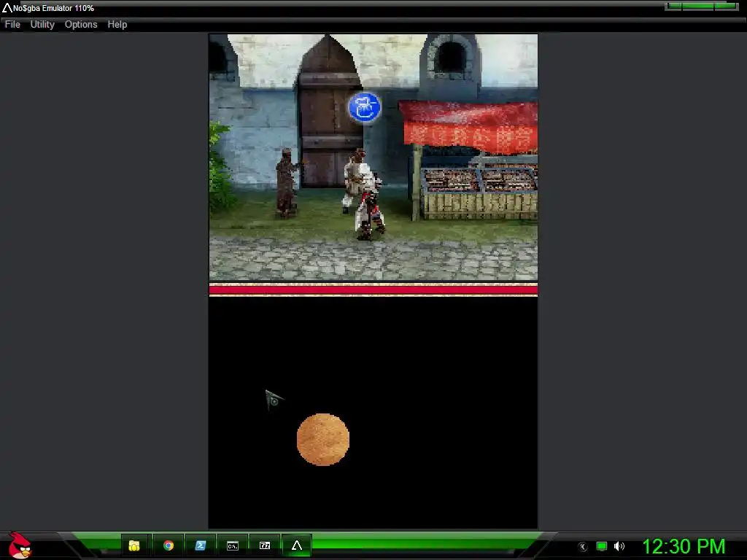
Task: Open the Help menu
Action: point(117,24)
